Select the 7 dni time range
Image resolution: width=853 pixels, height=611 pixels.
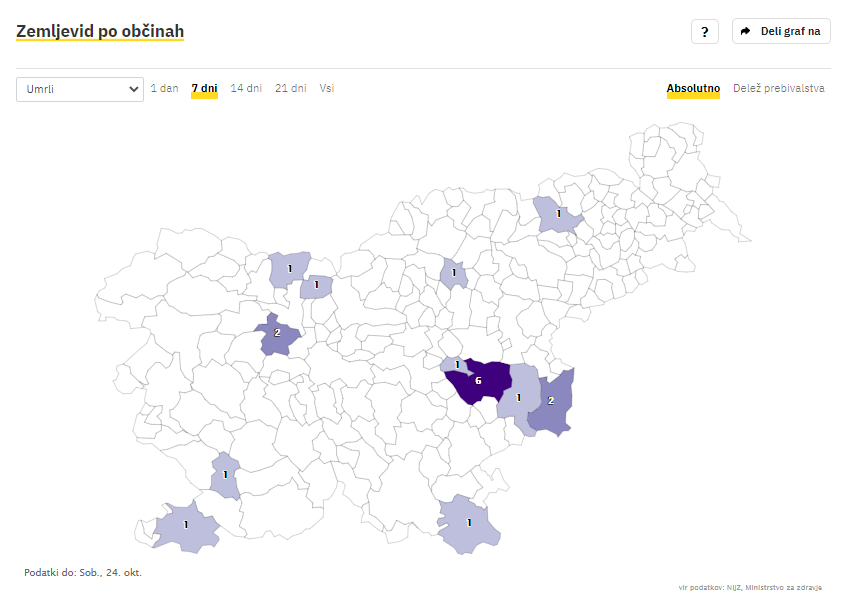click(205, 88)
